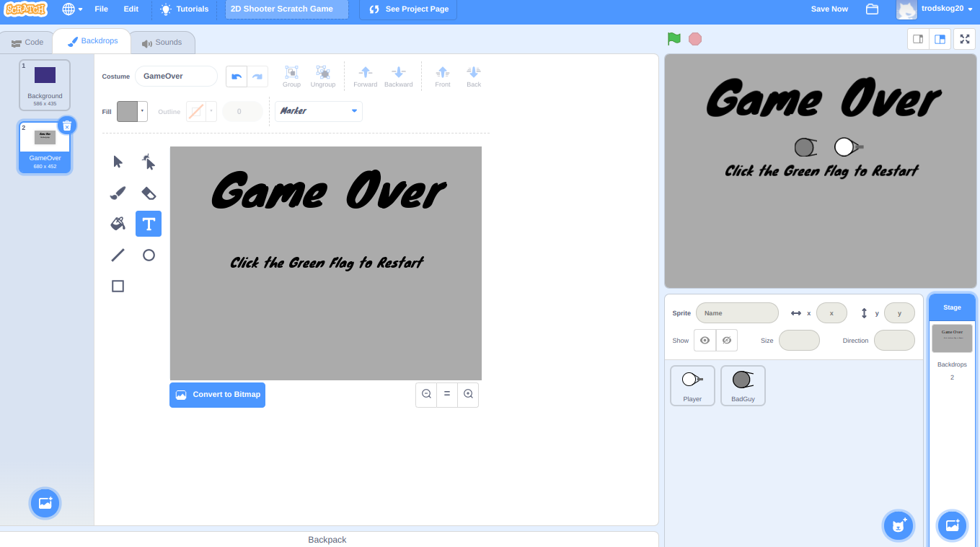Select the arrow selection tool
The height and width of the screenshot is (547, 980).
click(118, 162)
